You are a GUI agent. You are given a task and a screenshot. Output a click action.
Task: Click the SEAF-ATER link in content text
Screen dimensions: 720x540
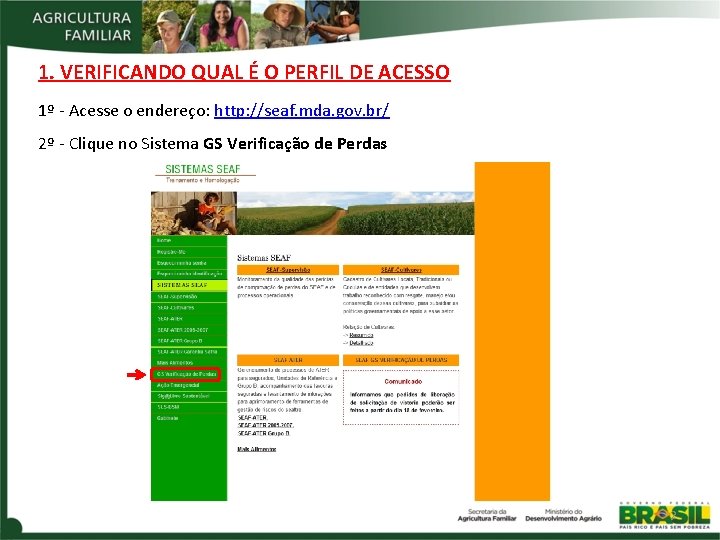pos(253,418)
